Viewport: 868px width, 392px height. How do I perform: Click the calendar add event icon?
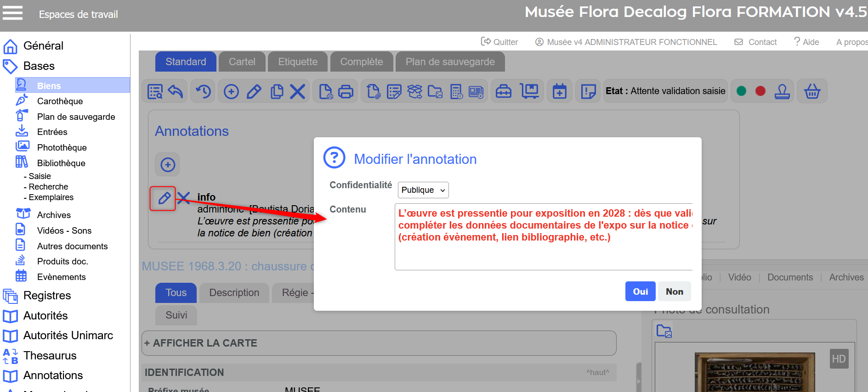pos(559,91)
